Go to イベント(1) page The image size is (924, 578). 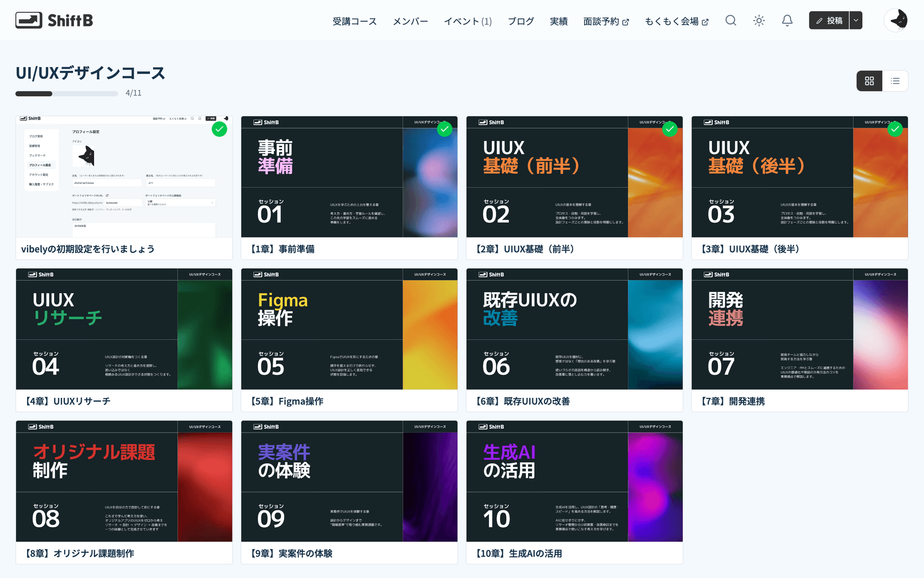pos(468,21)
